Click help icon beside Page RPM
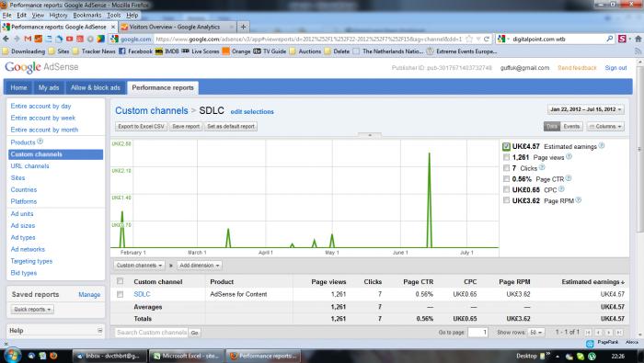This screenshot has height=363, width=644. coord(579,200)
